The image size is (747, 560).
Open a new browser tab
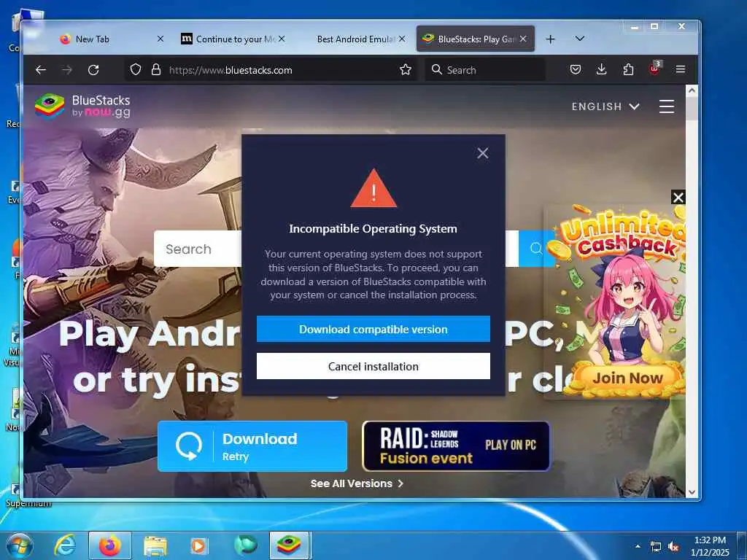[550, 39]
